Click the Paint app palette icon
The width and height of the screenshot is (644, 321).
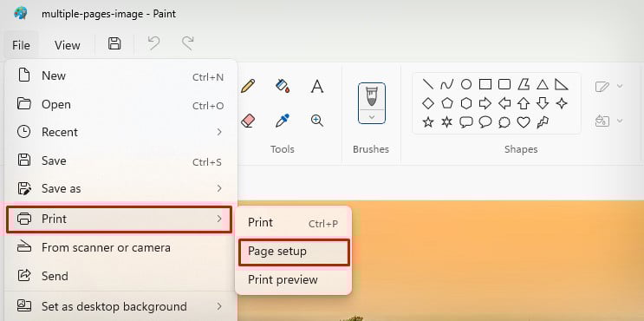point(21,14)
